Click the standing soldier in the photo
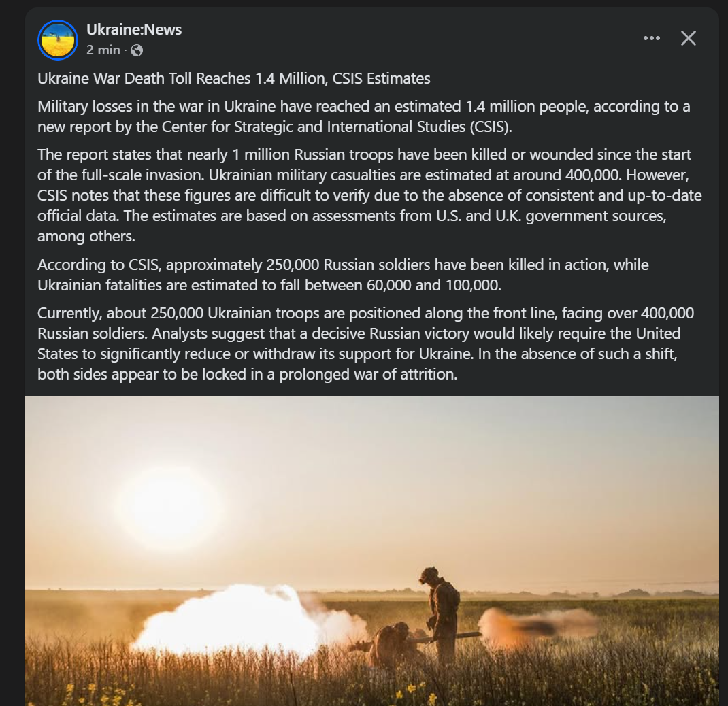The height and width of the screenshot is (706, 728). point(442,613)
